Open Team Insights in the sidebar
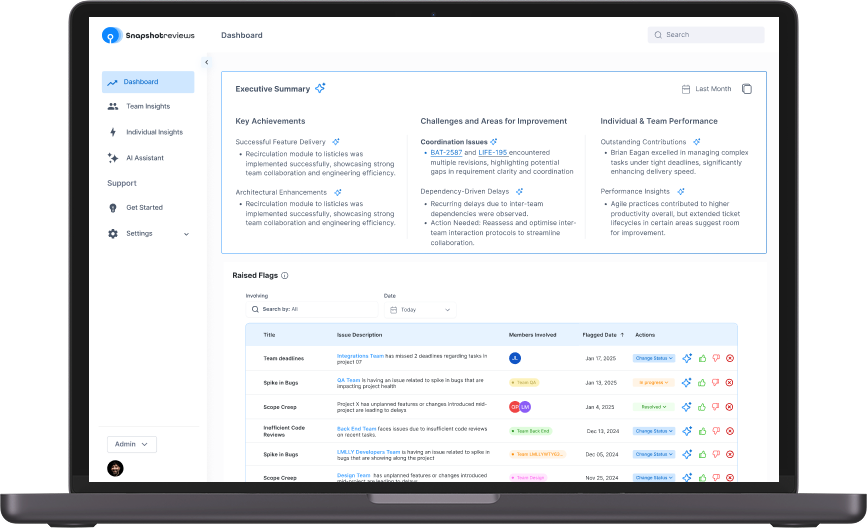This screenshot has height=528, width=867. [139, 106]
